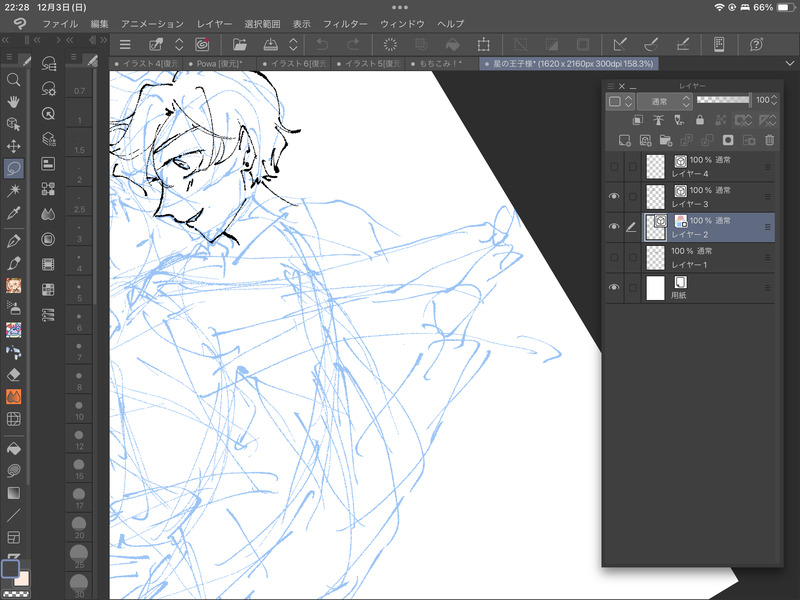
Task: Click the Clip Studio spiral launcher icon
Action: coord(203,44)
